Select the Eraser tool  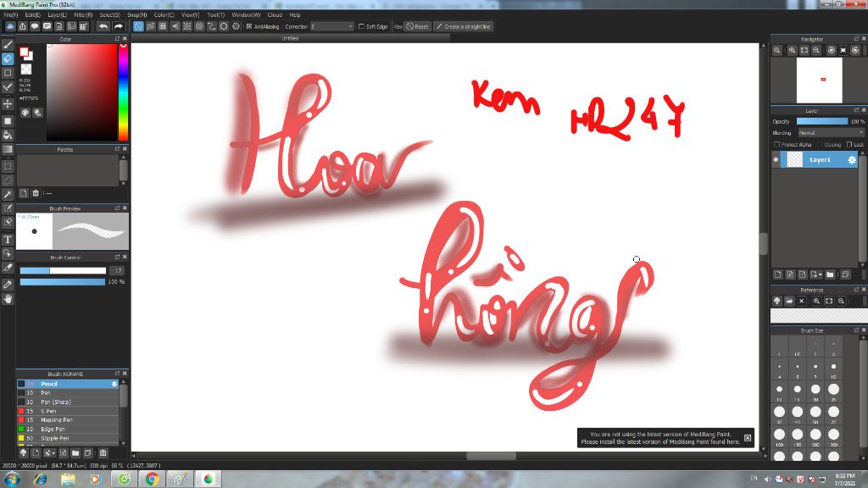(8, 58)
